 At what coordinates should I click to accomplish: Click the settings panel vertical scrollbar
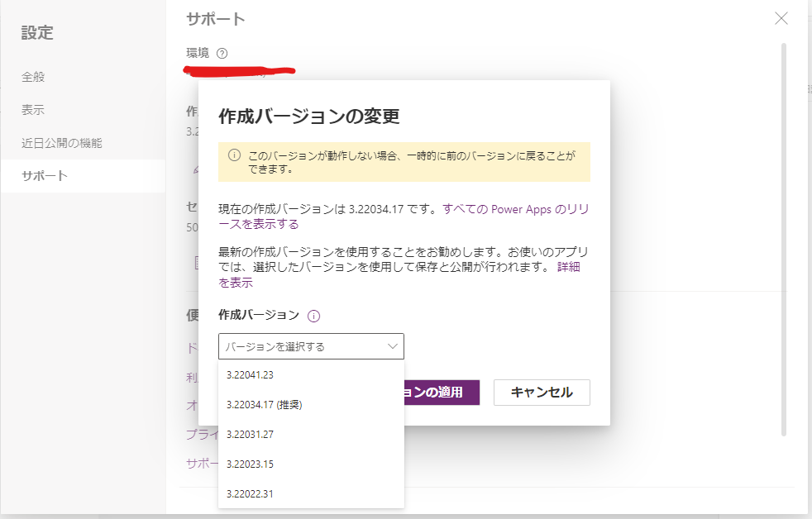click(x=784, y=239)
